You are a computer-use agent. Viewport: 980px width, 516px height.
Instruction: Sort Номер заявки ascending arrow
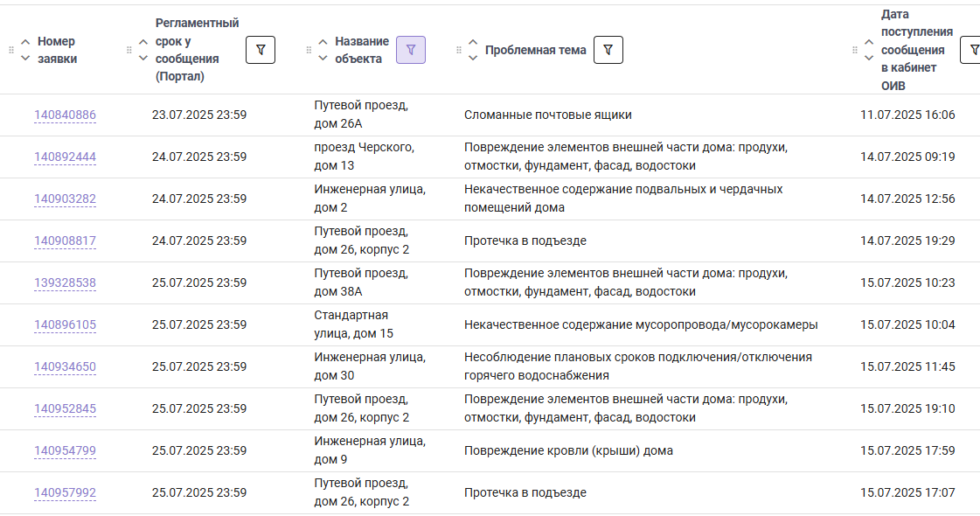[x=25, y=42]
